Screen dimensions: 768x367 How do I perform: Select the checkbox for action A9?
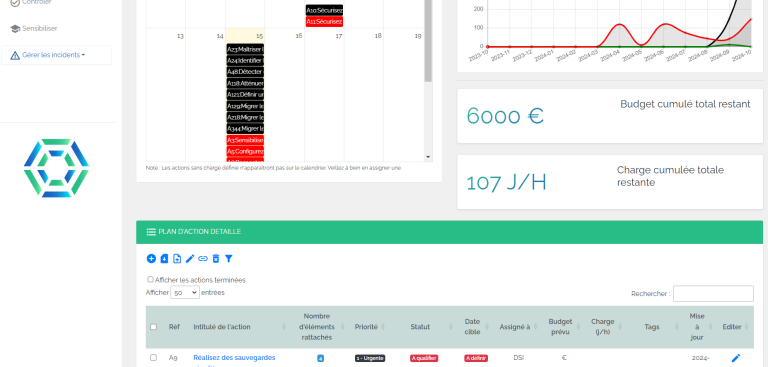[153, 358]
